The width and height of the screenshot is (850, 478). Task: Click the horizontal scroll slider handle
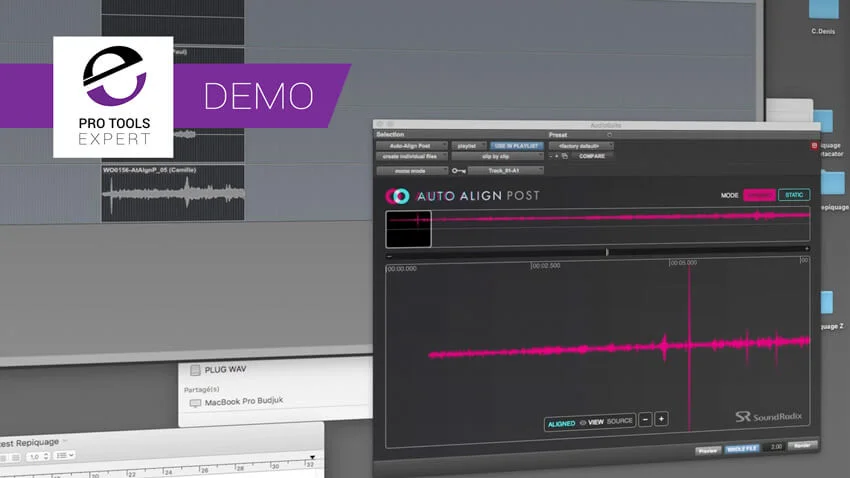[x=607, y=252]
